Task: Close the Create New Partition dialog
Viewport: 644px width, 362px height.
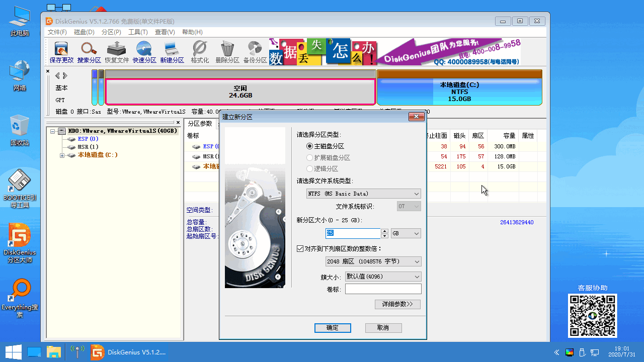Action: click(x=416, y=117)
